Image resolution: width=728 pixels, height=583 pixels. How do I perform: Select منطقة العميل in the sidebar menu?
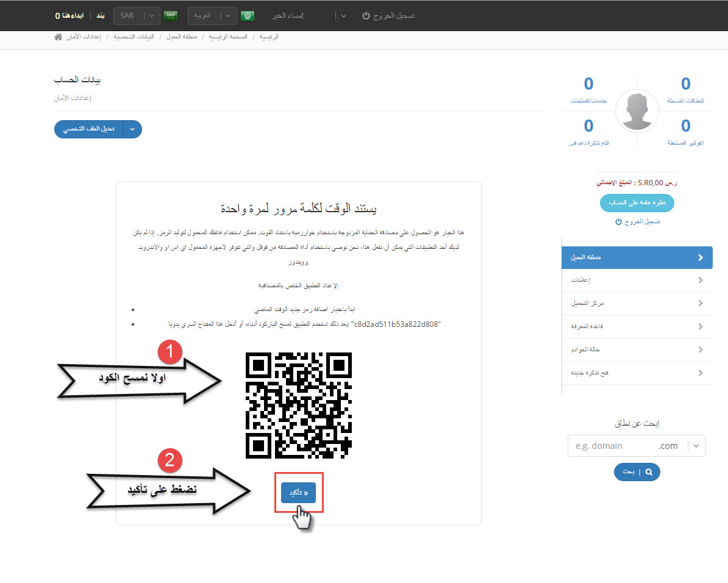click(x=637, y=257)
